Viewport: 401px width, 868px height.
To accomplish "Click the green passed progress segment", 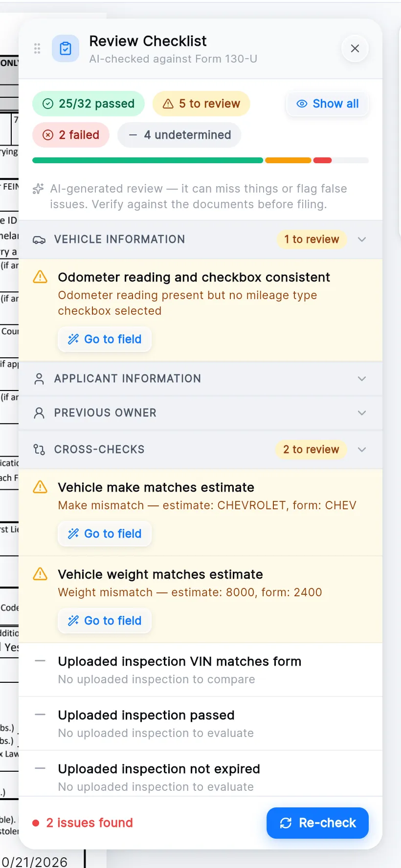I will [148, 160].
